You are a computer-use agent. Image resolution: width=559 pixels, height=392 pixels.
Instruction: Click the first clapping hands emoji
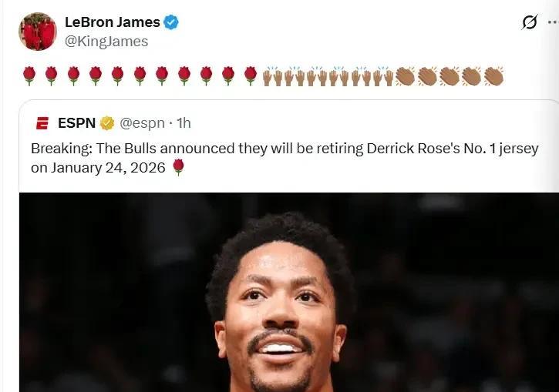click(x=406, y=76)
